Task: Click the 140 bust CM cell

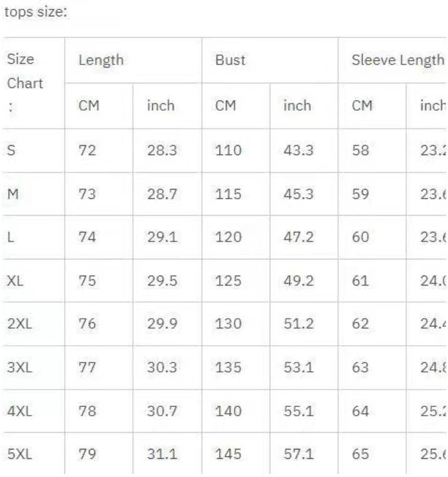Action: click(228, 411)
